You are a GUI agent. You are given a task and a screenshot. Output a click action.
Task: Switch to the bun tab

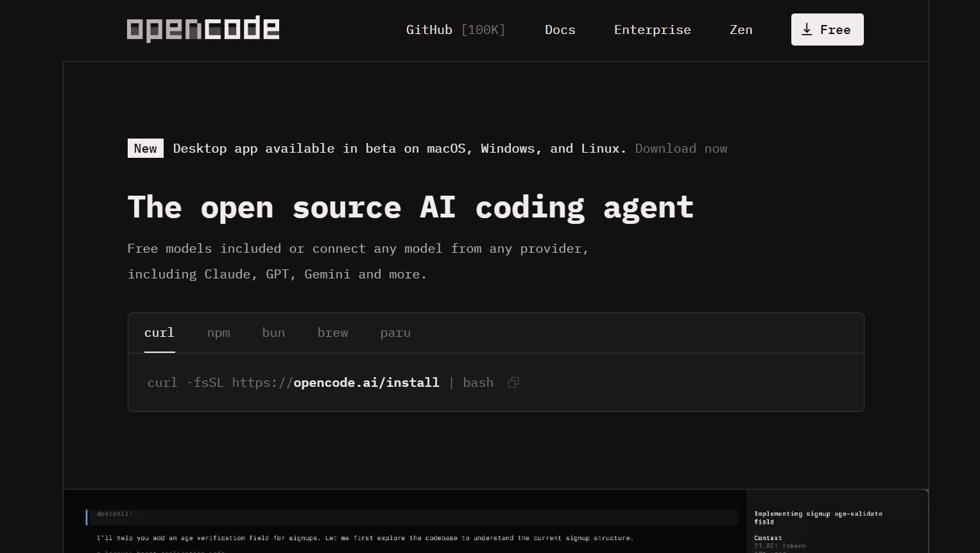(273, 332)
